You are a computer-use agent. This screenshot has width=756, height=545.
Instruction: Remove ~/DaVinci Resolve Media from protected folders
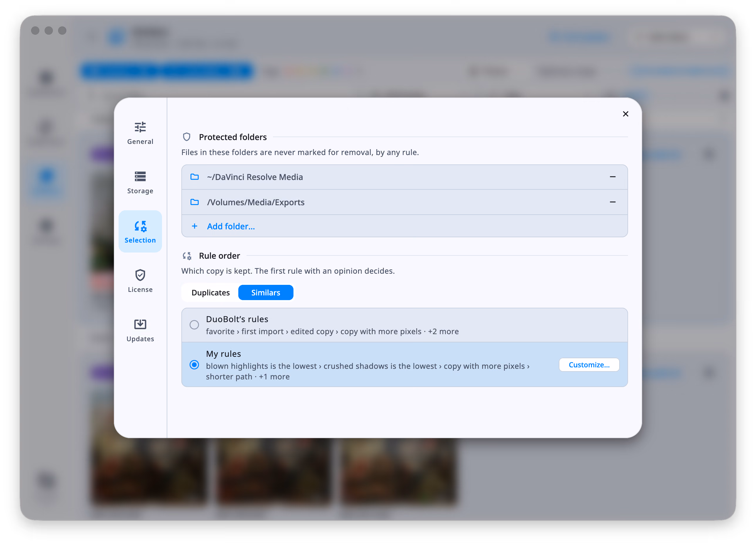tap(612, 177)
